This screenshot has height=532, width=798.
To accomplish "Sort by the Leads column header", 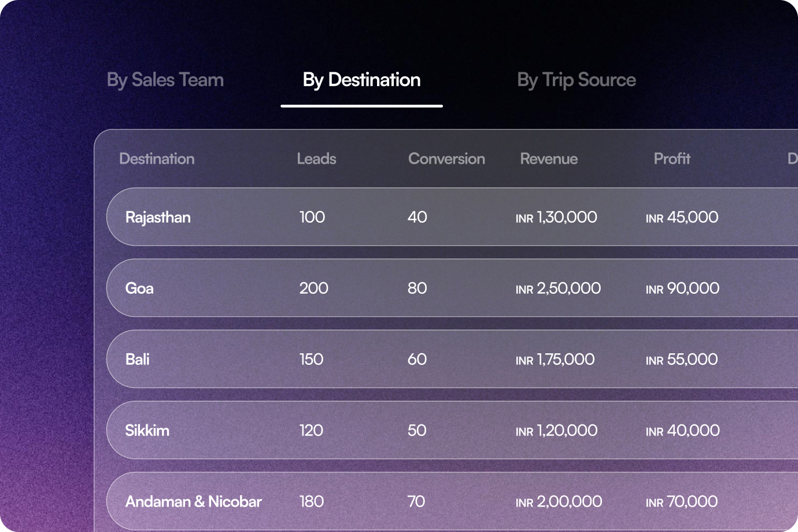I will [316, 158].
